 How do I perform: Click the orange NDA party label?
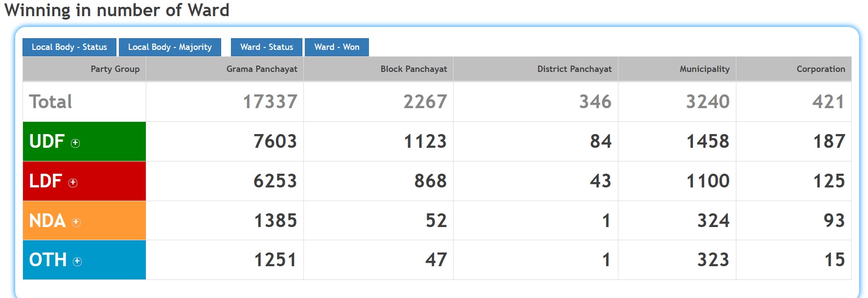pos(47,221)
